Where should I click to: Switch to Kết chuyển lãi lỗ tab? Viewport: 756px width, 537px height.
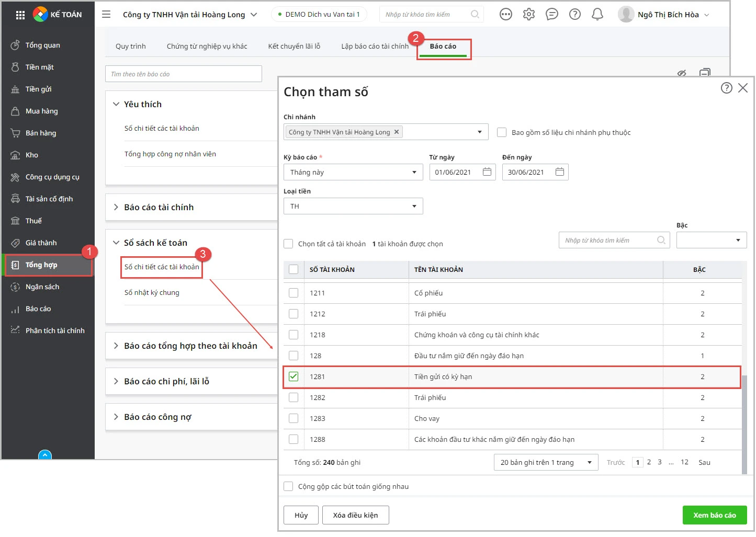tap(294, 46)
